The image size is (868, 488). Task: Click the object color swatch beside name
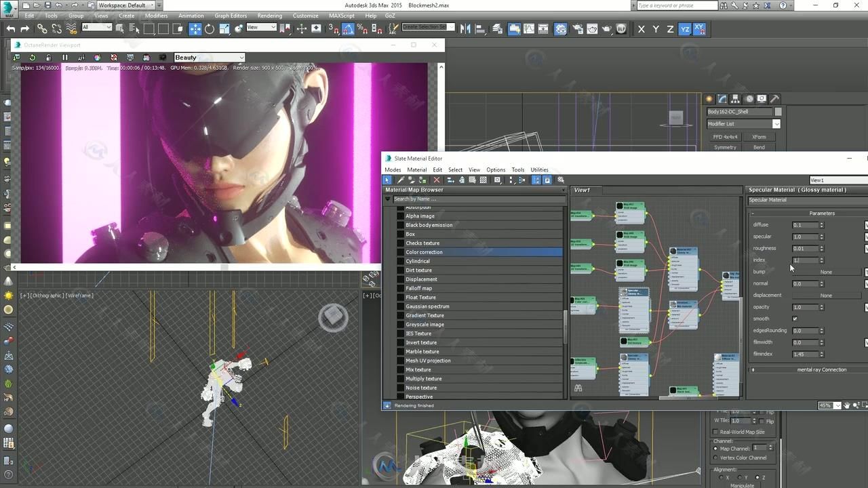778,112
